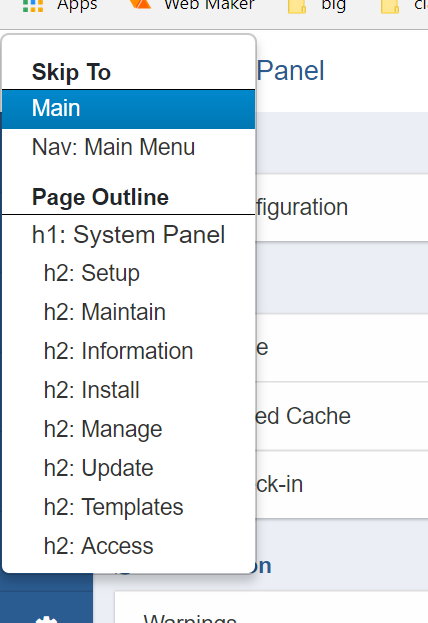Open the Apps grid icon in bookmarks bar
The image size is (428, 623).
pos(33,6)
